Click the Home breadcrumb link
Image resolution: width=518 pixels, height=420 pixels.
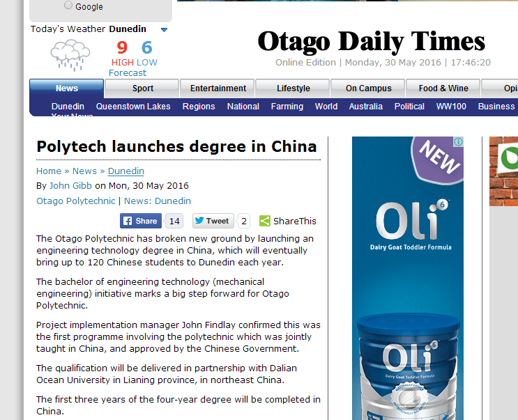click(x=49, y=171)
